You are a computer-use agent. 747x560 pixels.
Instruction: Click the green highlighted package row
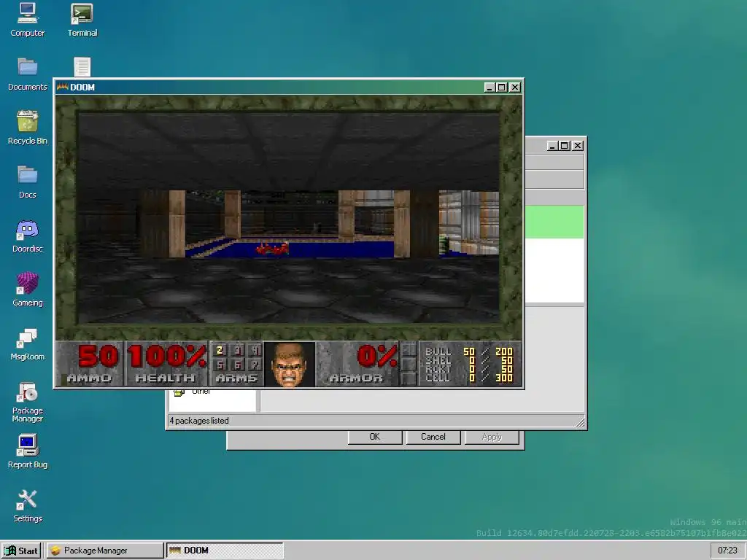pyautogui.click(x=554, y=222)
